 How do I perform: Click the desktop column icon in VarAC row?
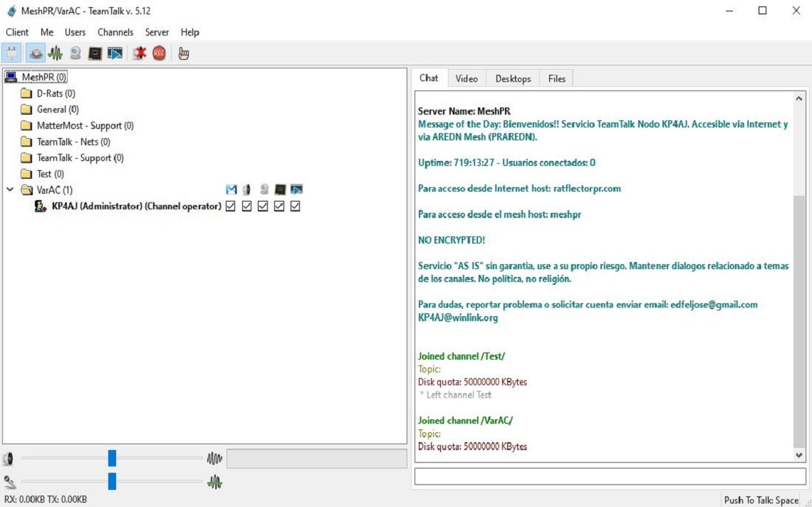coord(280,189)
